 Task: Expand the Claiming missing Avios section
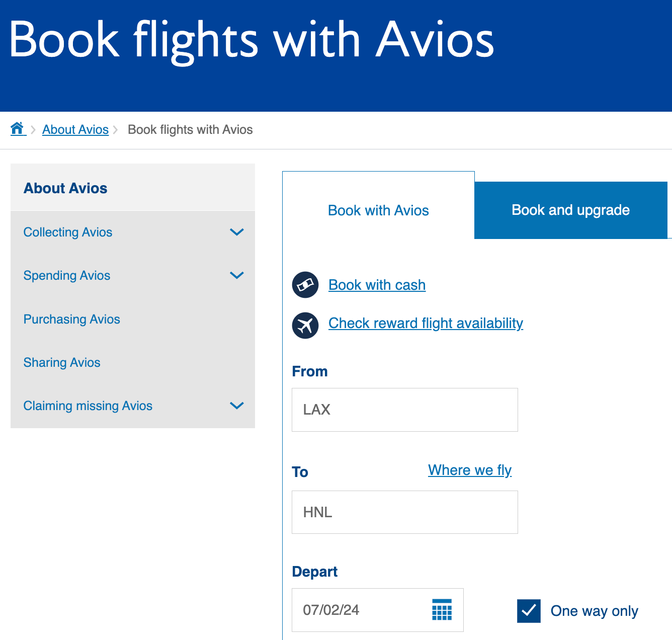click(236, 406)
